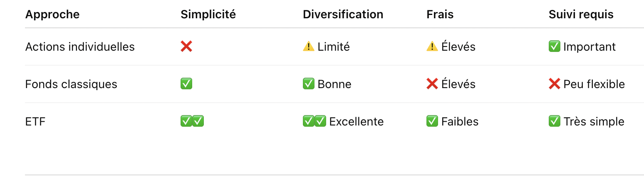
Task: Click the green check beside Très simple
Action: coord(555,121)
